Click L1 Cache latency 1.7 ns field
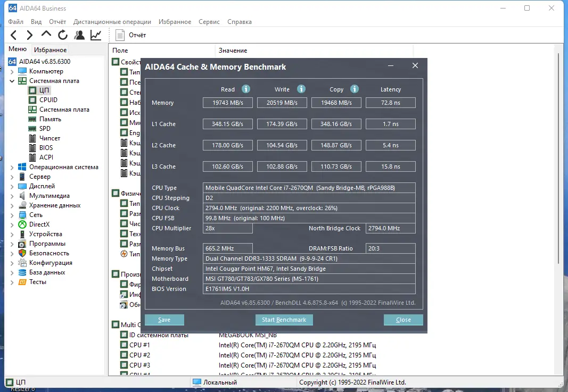Image resolution: width=568 pixels, height=392 pixels. [x=391, y=124]
